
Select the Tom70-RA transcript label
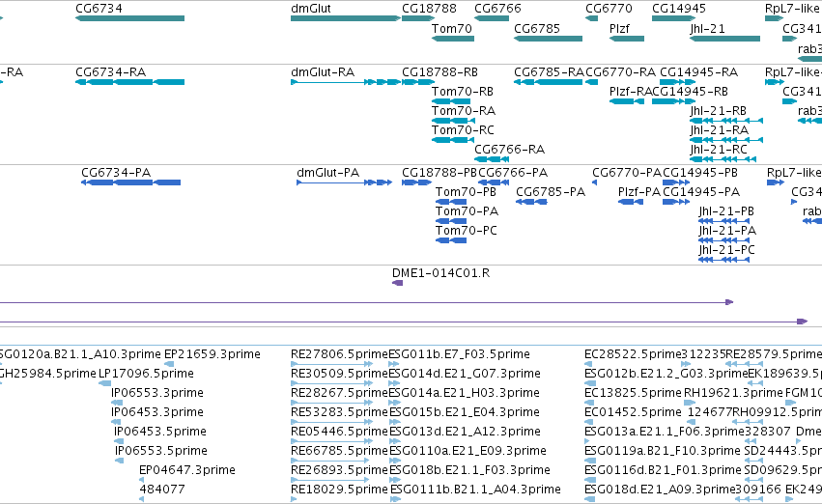464,110
